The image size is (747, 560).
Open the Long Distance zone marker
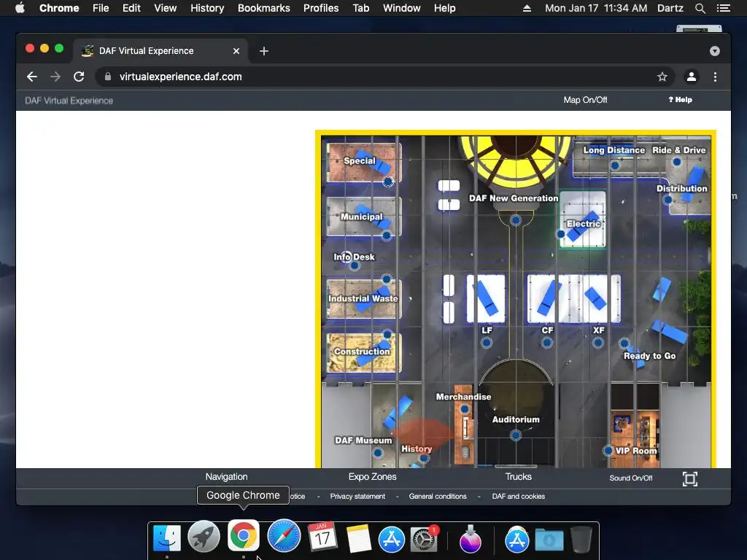point(615,166)
